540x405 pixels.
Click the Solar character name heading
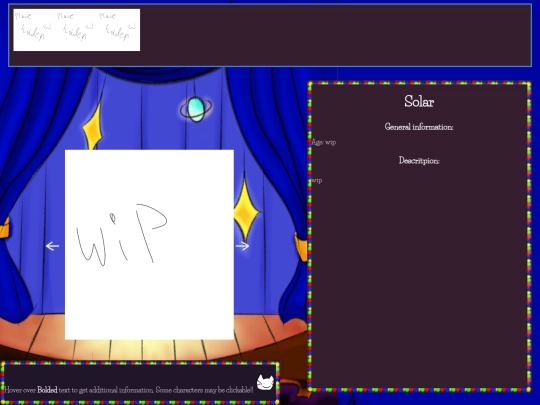coord(419,102)
